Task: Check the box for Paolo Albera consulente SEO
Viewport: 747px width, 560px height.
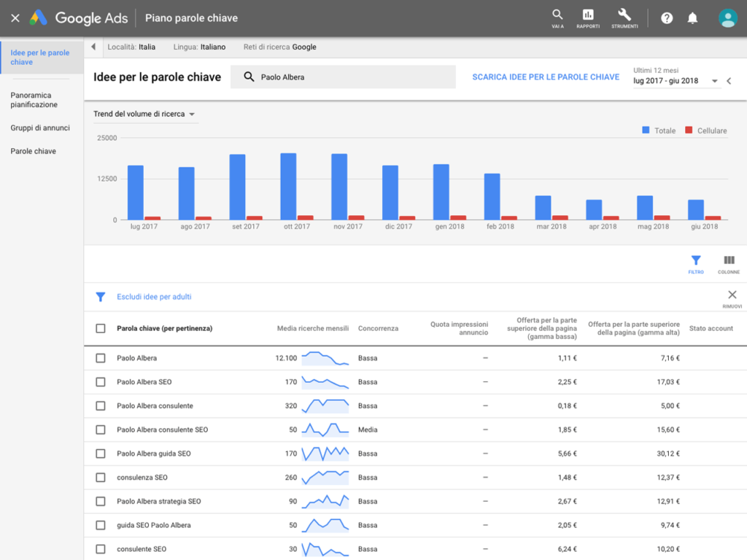Action: pos(101,429)
